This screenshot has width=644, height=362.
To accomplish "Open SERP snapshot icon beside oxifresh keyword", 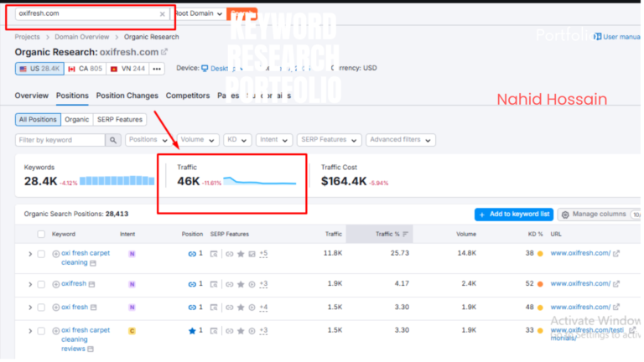I will 92,284.
